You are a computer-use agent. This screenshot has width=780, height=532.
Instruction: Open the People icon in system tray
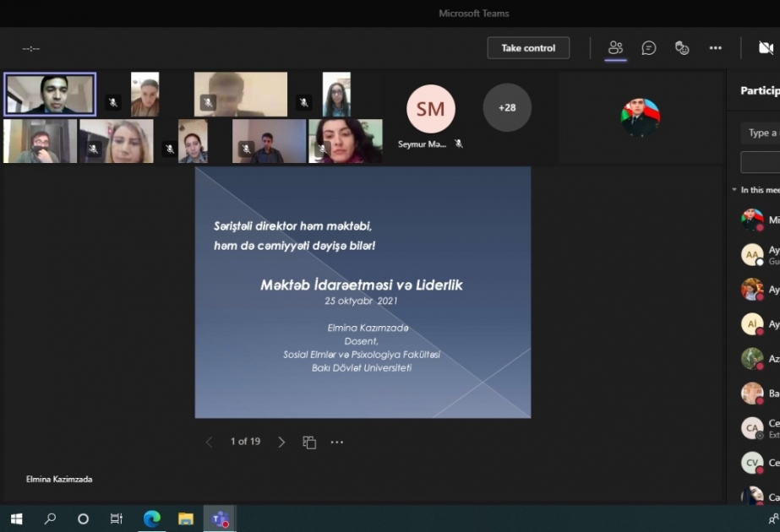point(773,519)
